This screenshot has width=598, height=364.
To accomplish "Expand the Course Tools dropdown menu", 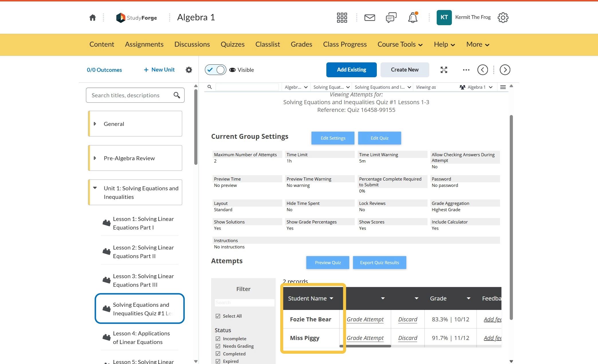I will [400, 45].
